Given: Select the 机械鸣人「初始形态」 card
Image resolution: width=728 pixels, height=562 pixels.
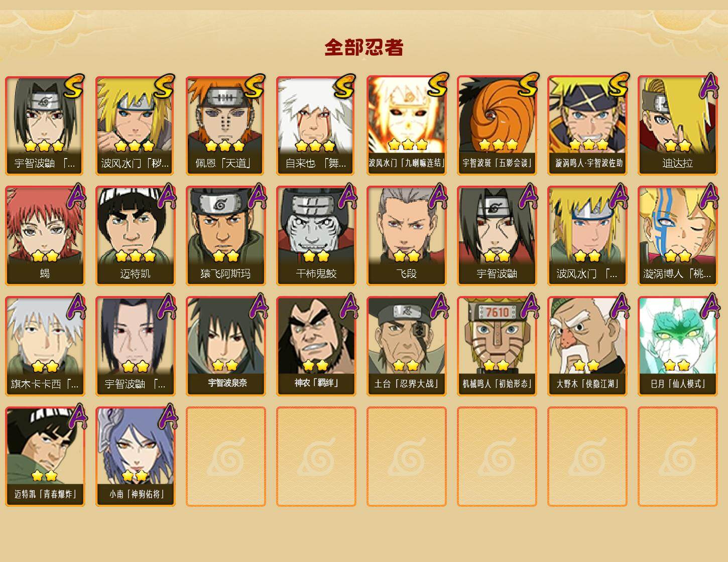Looking at the screenshot, I should (x=497, y=346).
